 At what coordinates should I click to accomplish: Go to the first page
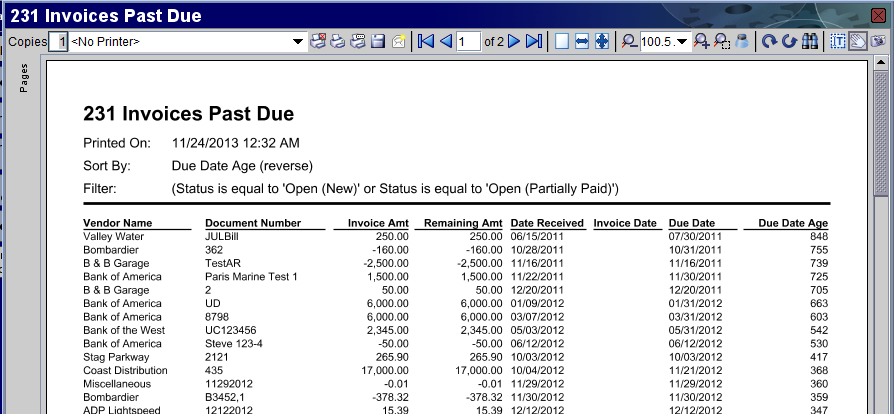[x=426, y=41]
